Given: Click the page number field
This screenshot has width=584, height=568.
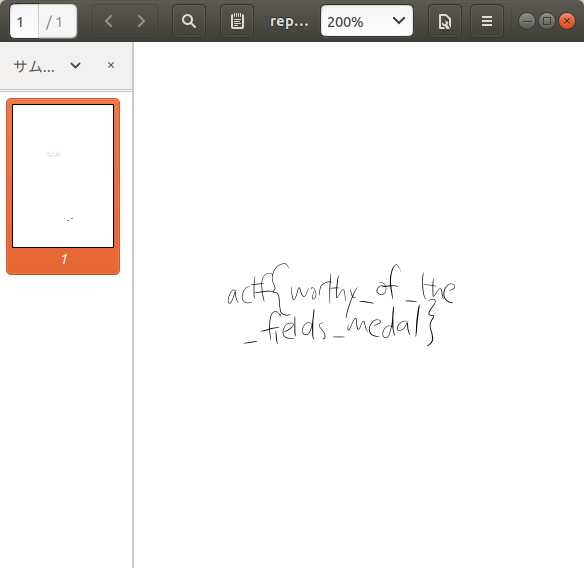Looking at the screenshot, I should pos(24,22).
